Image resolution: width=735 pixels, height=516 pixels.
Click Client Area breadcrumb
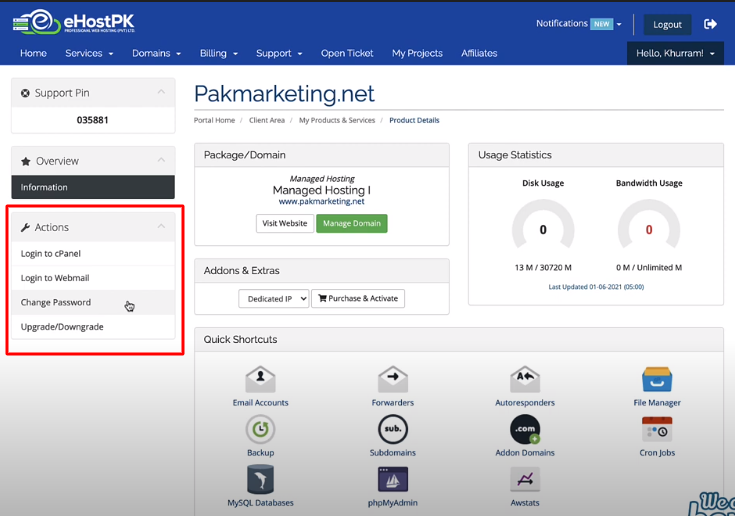point(267,120)
